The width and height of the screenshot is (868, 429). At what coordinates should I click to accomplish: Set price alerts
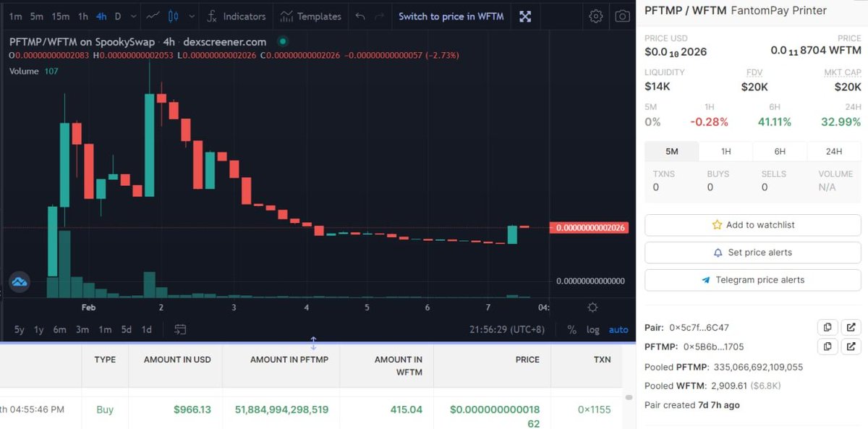coord(752,252)
